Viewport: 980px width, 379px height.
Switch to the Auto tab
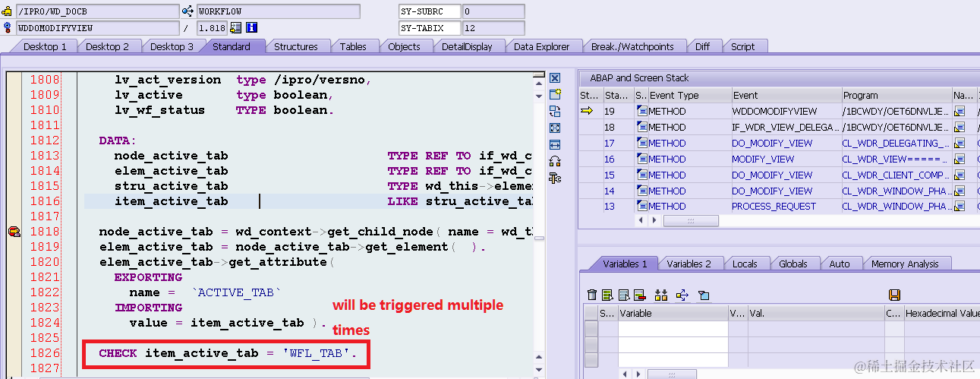click(840, 264)
